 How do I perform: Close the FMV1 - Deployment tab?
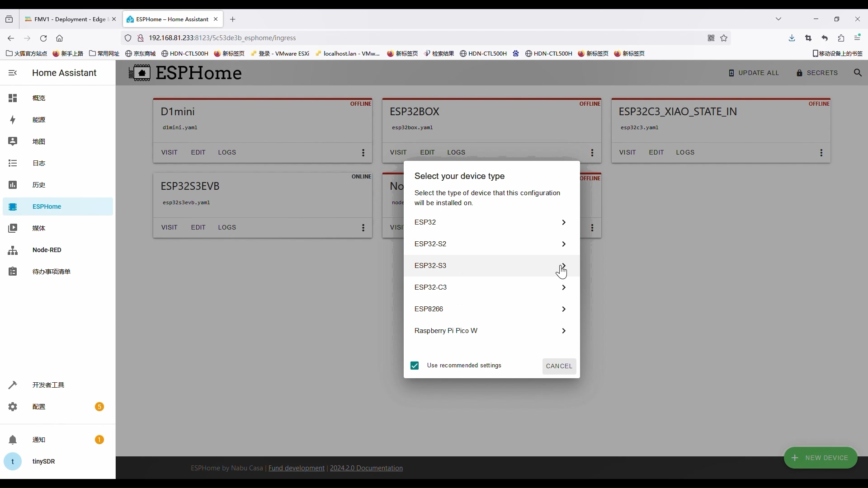[x=114, y=19]
